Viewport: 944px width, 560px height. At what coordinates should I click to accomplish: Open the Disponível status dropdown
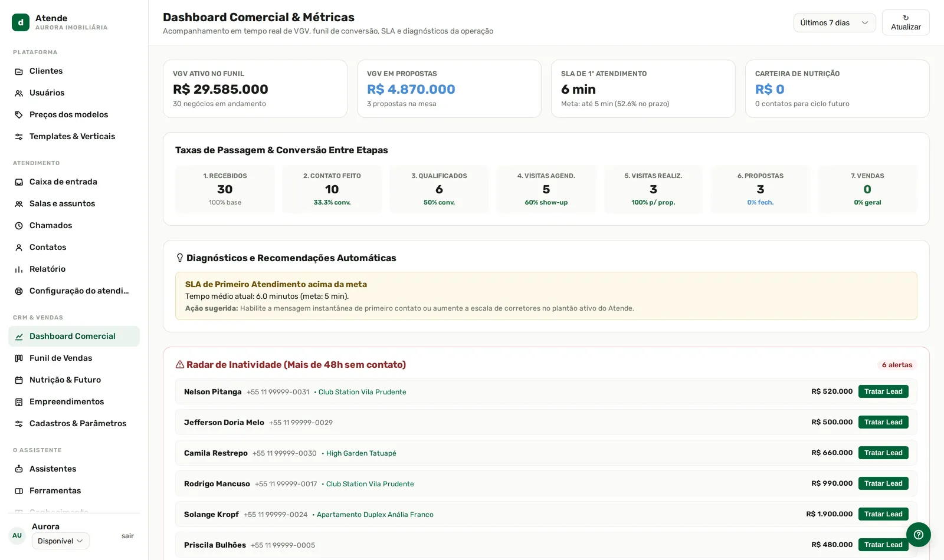click(x=61, y=541)
